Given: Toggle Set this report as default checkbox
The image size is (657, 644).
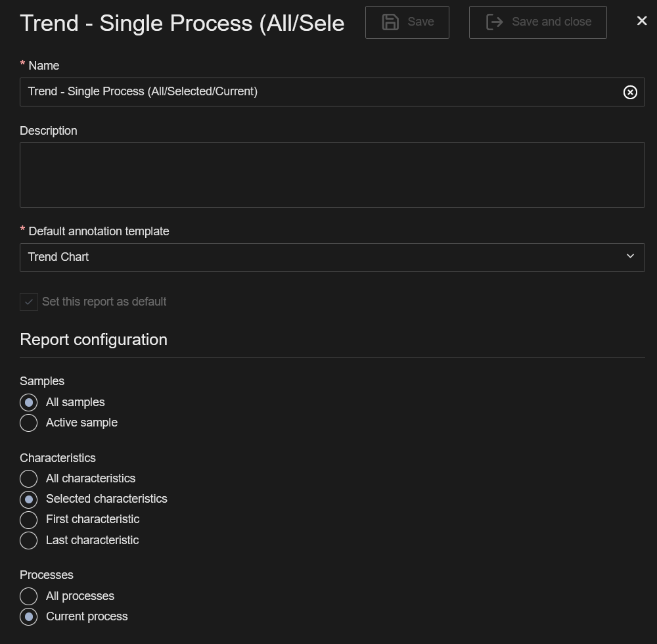Looking at the screenshot, I should [29, 302].
